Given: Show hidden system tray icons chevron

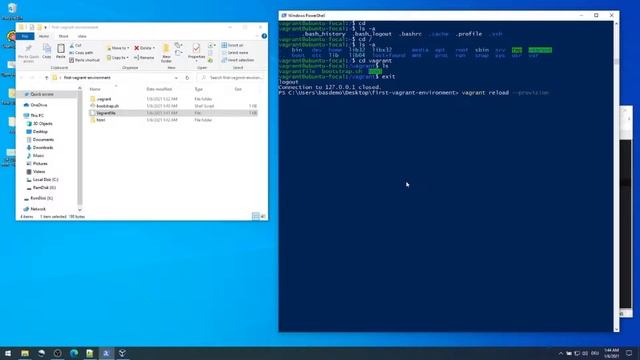Looking at the screenshot, I should pyautogui.click(x=560, y=353).
